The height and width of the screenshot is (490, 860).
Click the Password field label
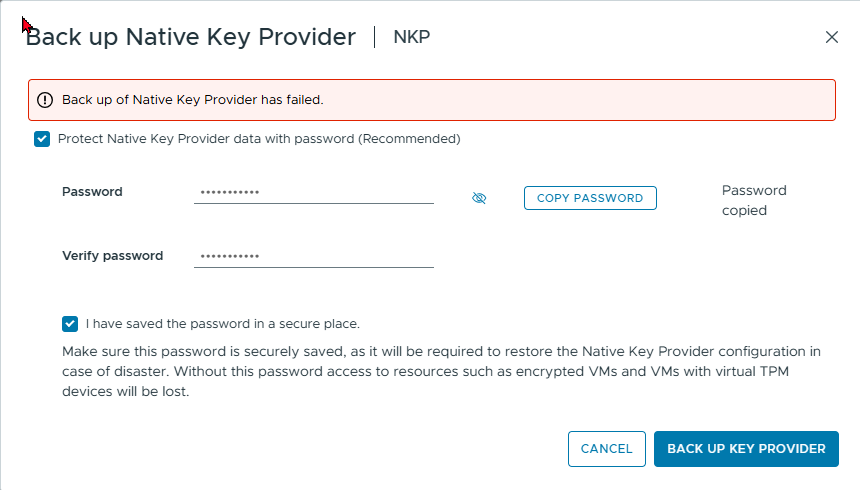(92, 192)
